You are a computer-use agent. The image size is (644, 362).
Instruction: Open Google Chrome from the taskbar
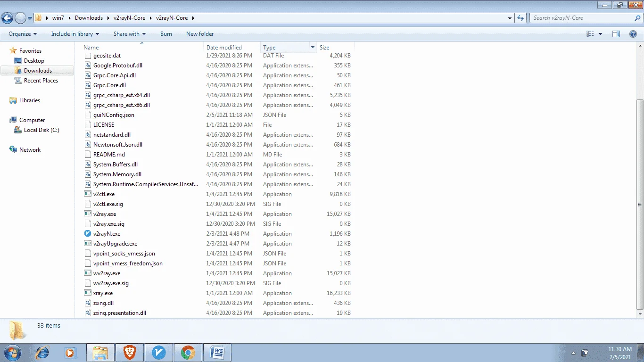pos(188,352)
